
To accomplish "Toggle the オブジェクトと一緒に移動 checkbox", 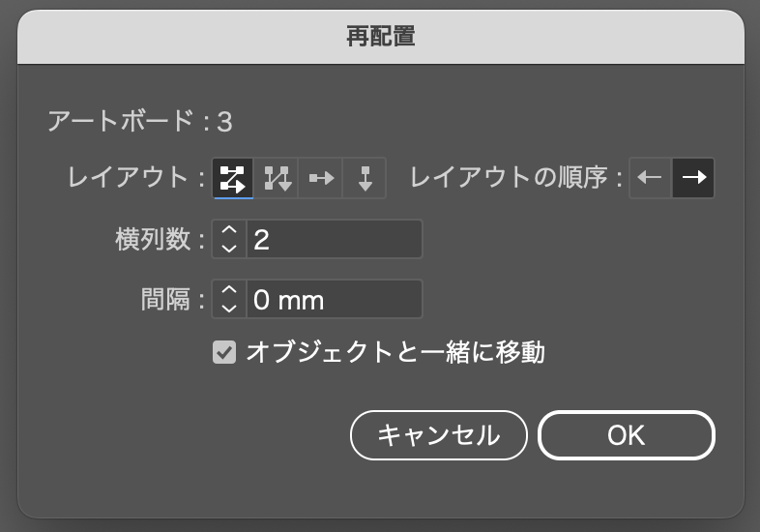I will (x=224, y=352).
